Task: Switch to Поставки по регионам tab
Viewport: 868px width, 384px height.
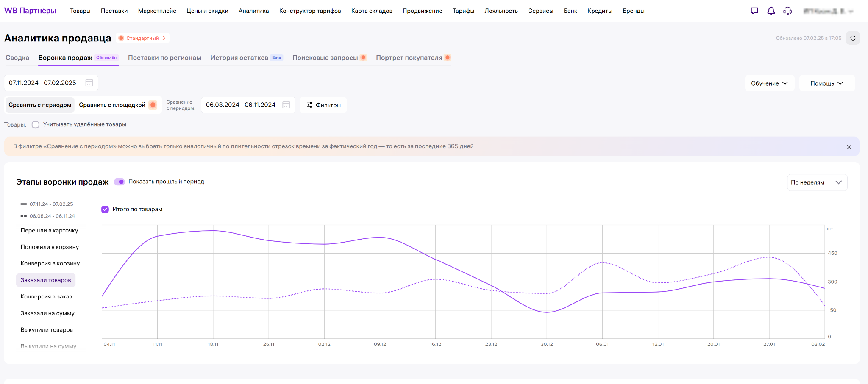Action: click(164, 58)
